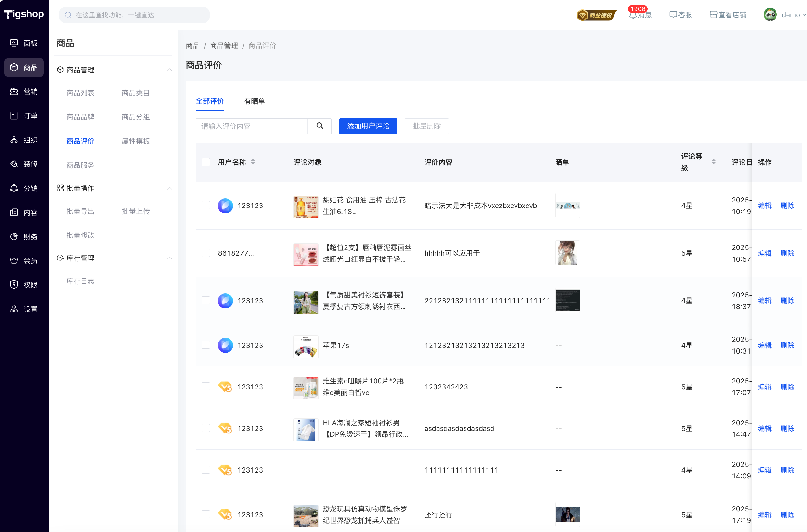Click 编辑 for the 胡姬花 review
This screenshot has width=807, height=532.
[764, 206]
